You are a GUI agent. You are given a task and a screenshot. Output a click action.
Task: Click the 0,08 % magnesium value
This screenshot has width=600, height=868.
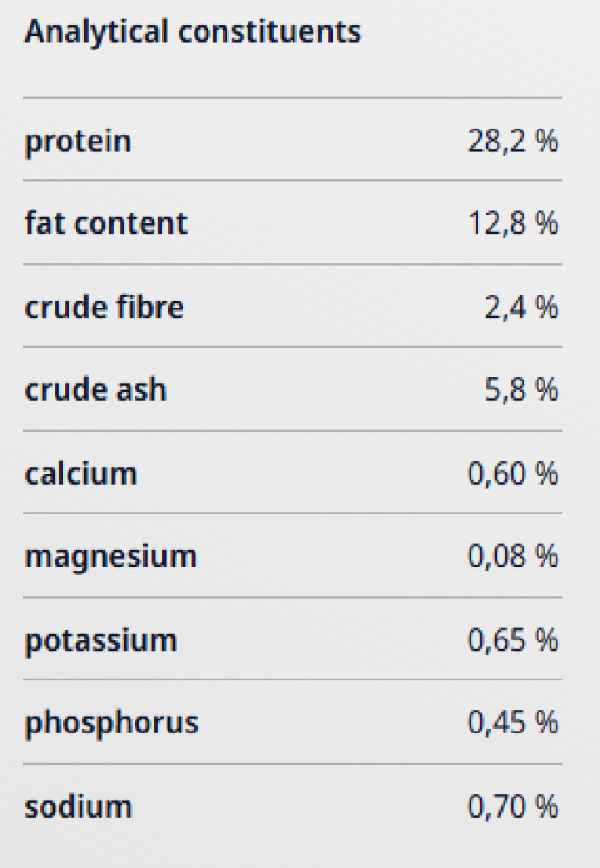(512, 556)
